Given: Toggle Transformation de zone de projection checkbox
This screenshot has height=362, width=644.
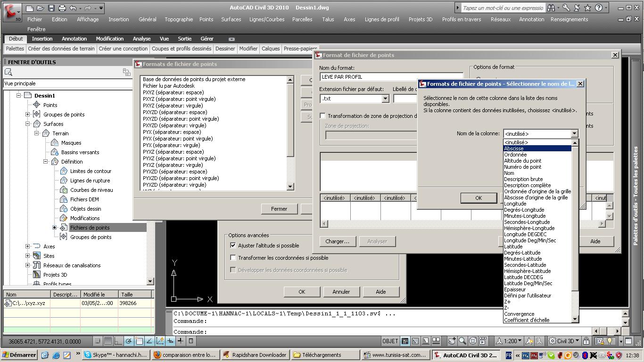Looking at the screenshot, I should pyautogui.click(x=322, y=116).
